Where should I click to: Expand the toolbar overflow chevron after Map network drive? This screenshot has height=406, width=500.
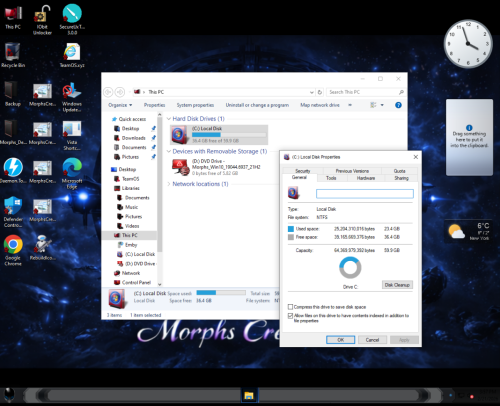pos(350,105)
